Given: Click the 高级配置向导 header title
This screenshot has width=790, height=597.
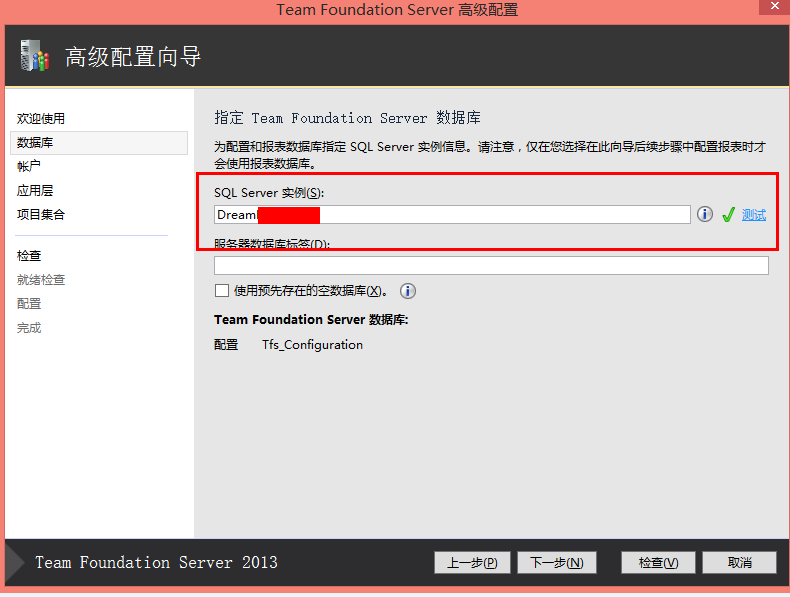Looking at the screenshot, I should point(133,56).
